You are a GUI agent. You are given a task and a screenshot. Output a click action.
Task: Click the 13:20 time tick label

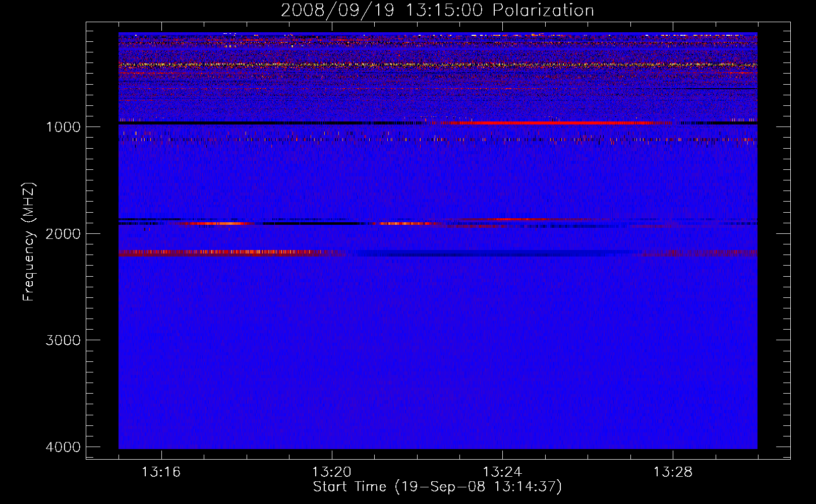pos(331,472)
